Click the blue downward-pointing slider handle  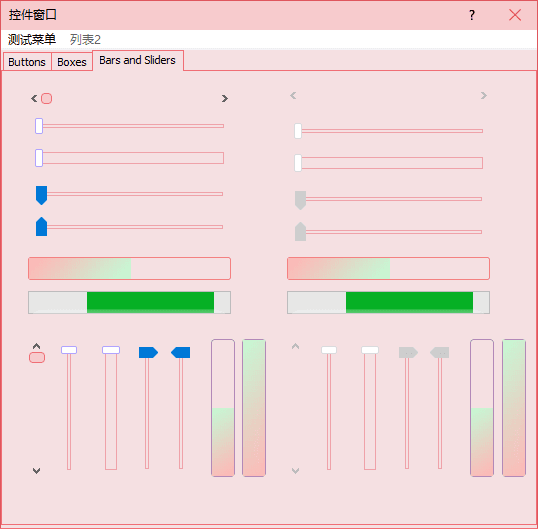[42, 195]
